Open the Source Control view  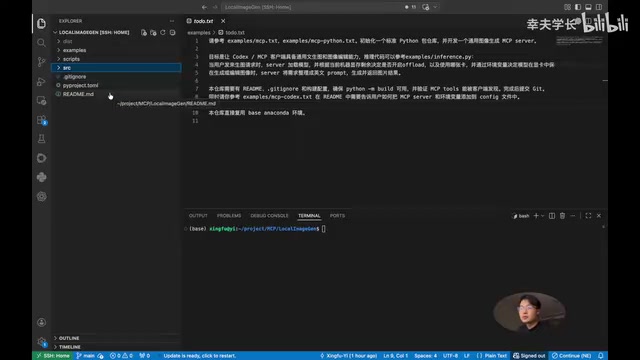tap(41, 62)
